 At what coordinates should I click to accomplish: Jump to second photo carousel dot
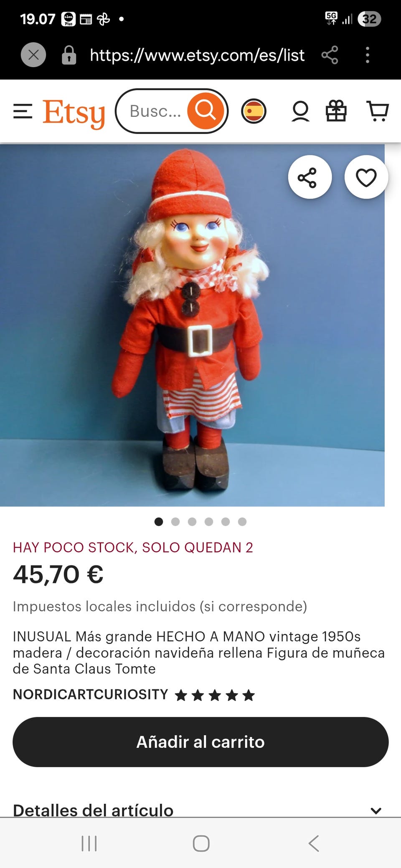pos(175,522)
